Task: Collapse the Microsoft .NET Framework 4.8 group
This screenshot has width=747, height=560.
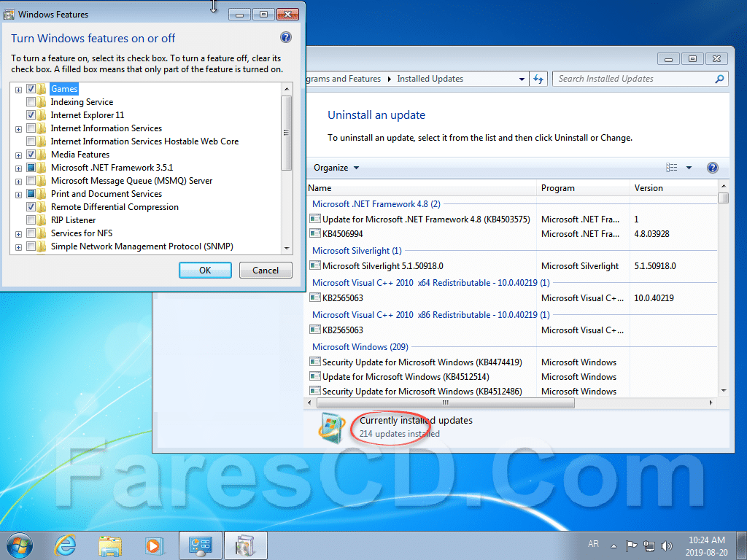Action: click(376, 204)
